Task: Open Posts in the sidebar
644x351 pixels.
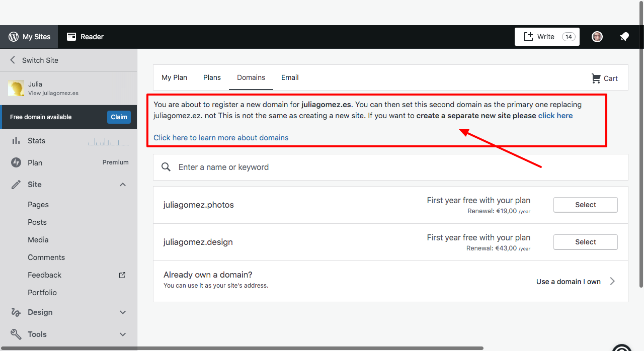Action: [37, 222]
